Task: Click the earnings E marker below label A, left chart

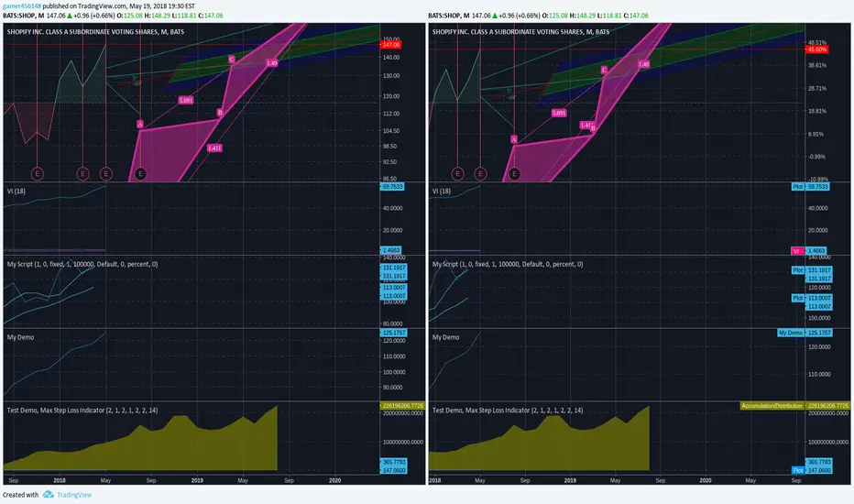Action: 140,174
